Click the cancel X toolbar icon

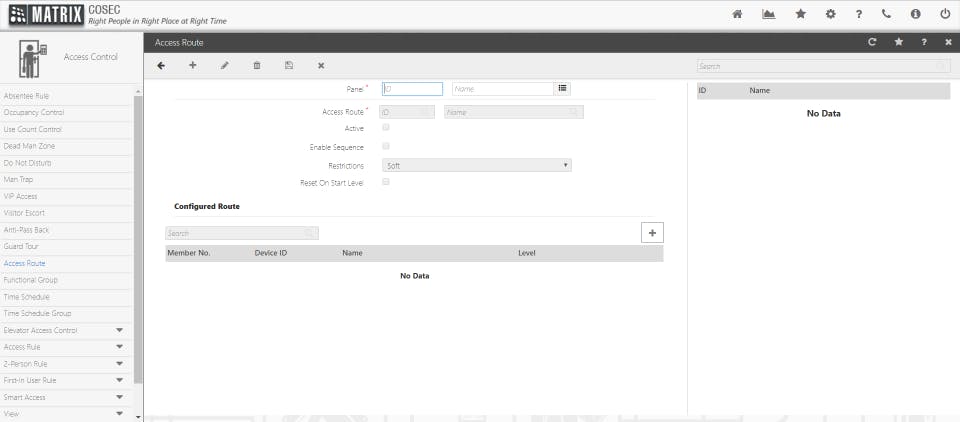point(321,66)
